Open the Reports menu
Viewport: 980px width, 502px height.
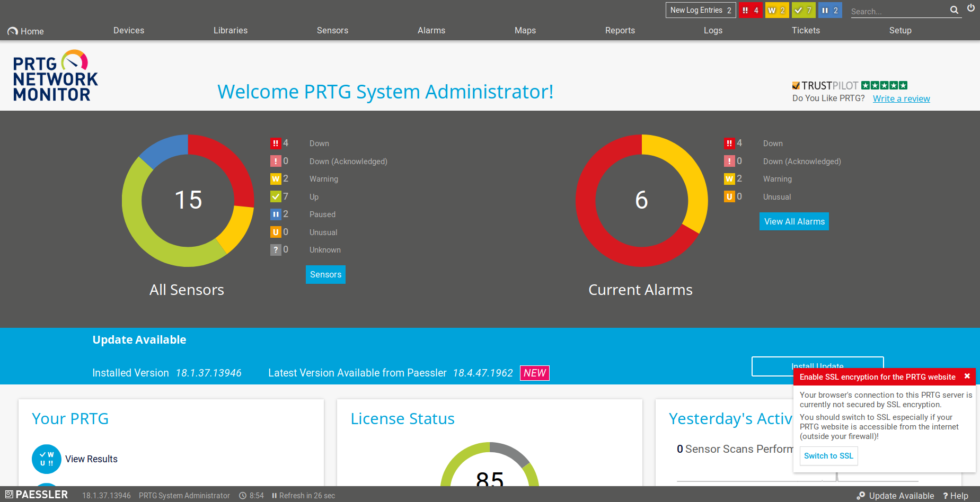point(620,31)
